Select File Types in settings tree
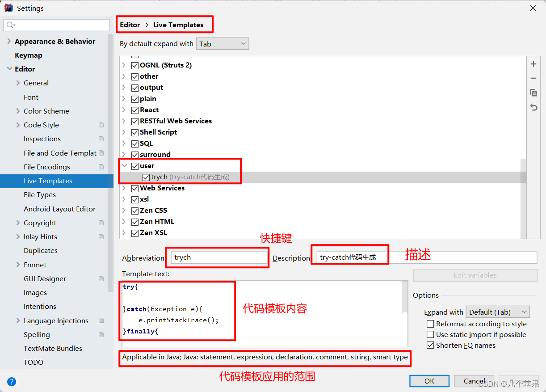Viewport: 546px width, 392px height. 40,195
